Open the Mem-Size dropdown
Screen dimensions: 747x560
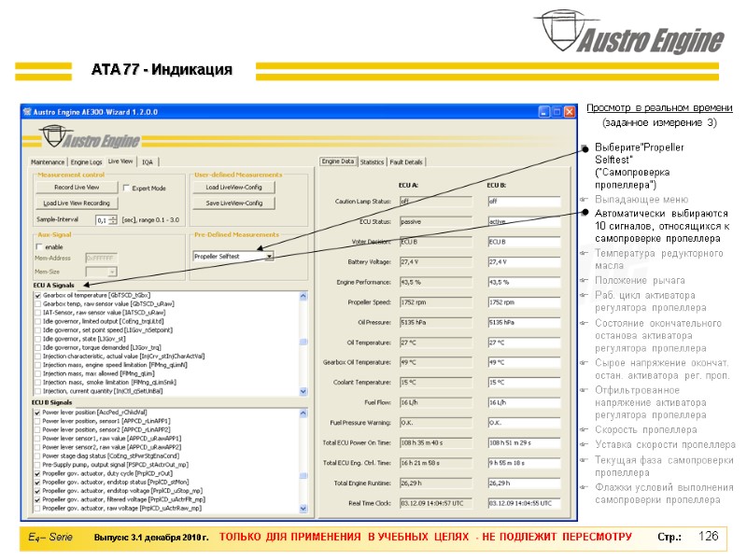[x=112, y=272]
